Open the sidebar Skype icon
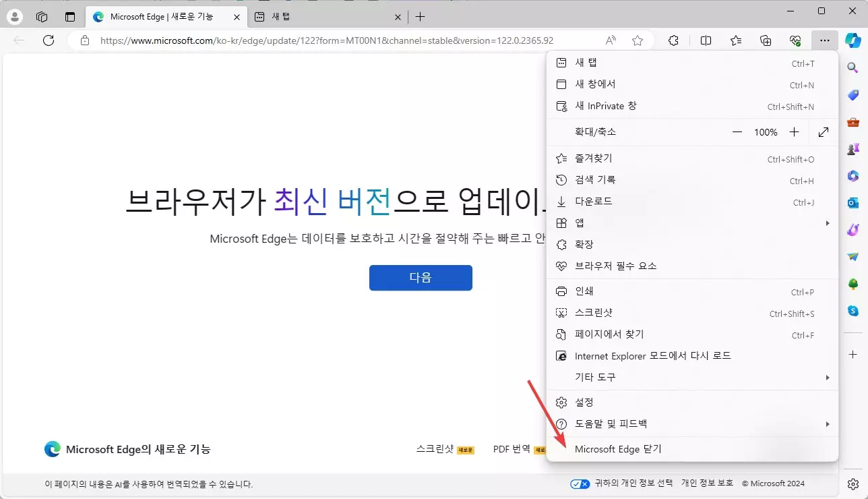Image resolution: width=868 pixels, height=499 pixels. click(852, 311)
